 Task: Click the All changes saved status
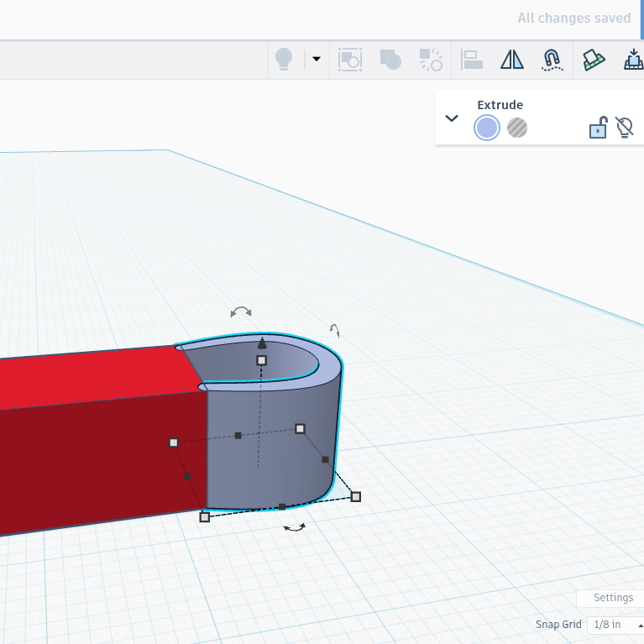573,18
